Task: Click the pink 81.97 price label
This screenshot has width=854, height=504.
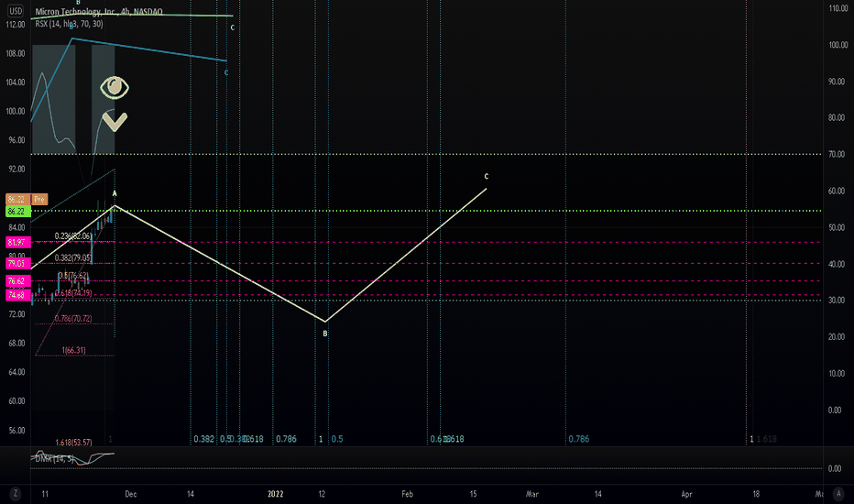Action: (x=18, y=242)
